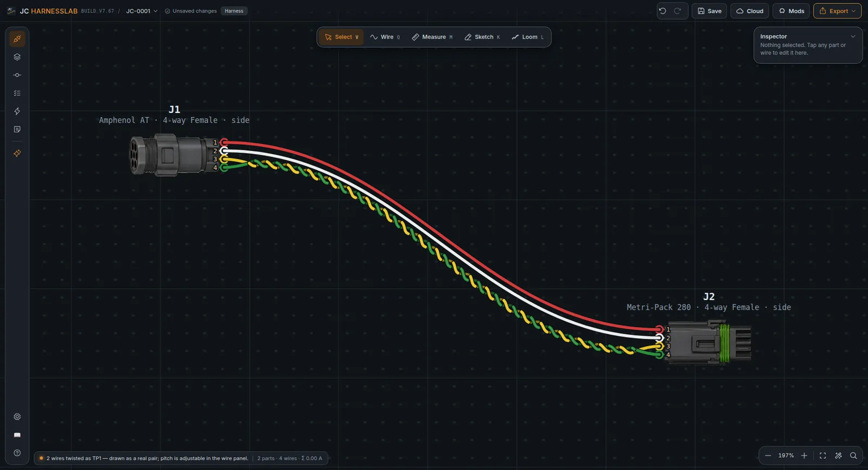868x470 pixels.
Task: Open the layers panel icon
Action: pyautogui.click(x=17, y=57)
